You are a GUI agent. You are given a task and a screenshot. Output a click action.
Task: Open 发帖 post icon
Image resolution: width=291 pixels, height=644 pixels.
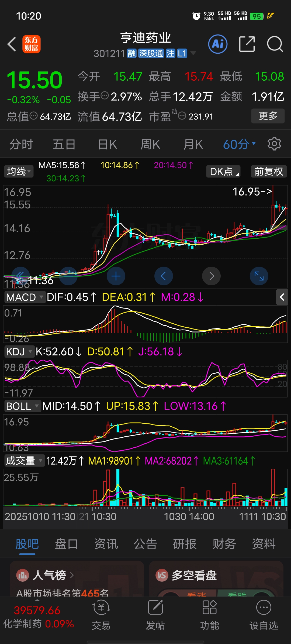[x=155, y=615]
